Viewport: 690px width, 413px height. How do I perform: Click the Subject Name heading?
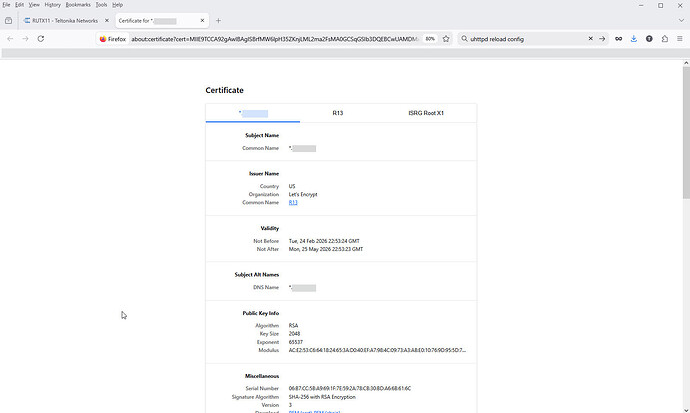[262, 135]
